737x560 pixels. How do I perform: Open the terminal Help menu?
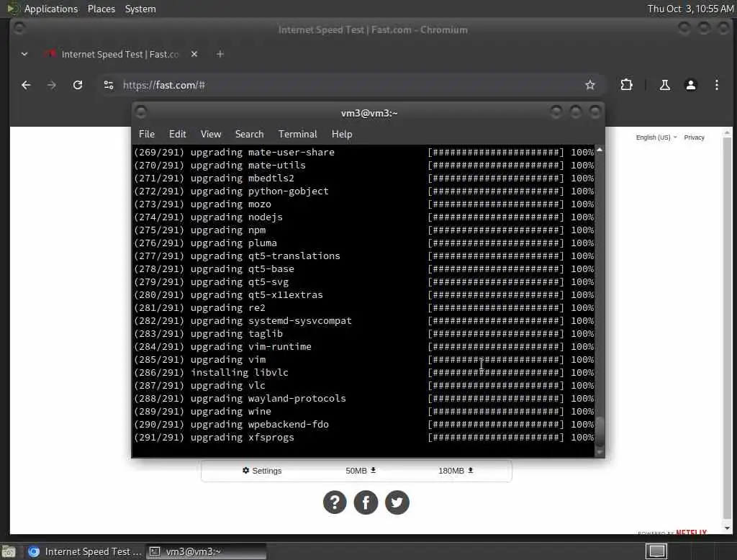pyautogui.click(x=342, y=134)
